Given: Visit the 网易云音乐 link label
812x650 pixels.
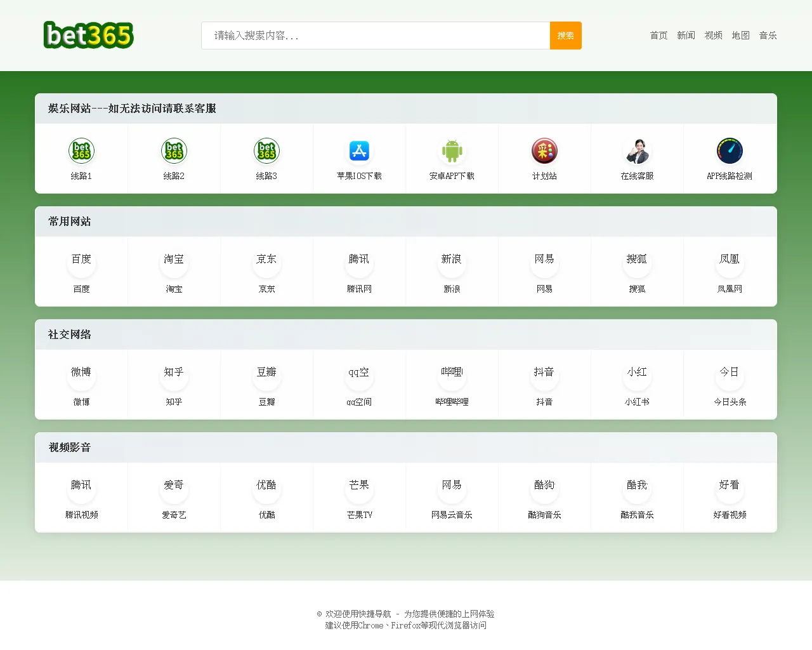Looking at the screenshot, I should (452, 515).
